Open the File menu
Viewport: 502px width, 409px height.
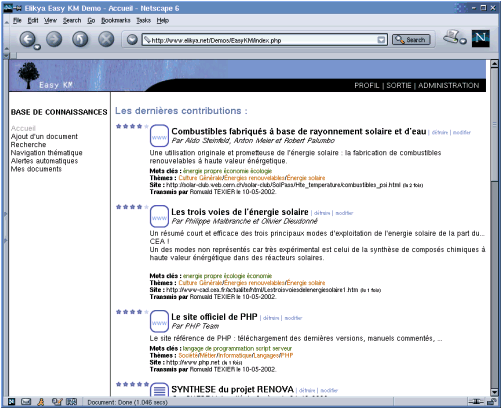coord(17,21)
